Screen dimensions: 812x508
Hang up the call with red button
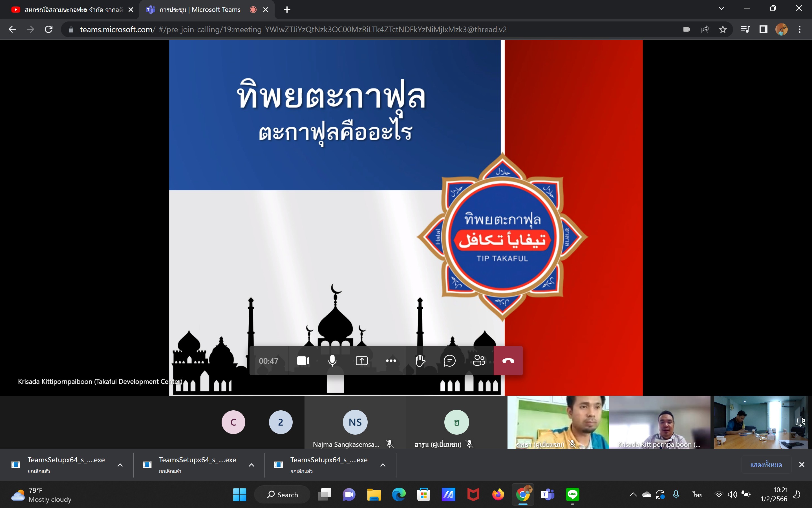508,361
